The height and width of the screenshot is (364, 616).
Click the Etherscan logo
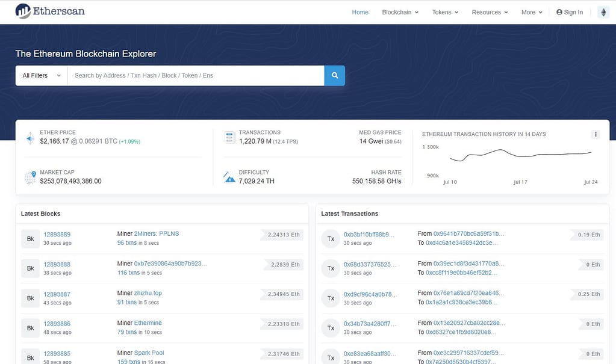point(50,11)
